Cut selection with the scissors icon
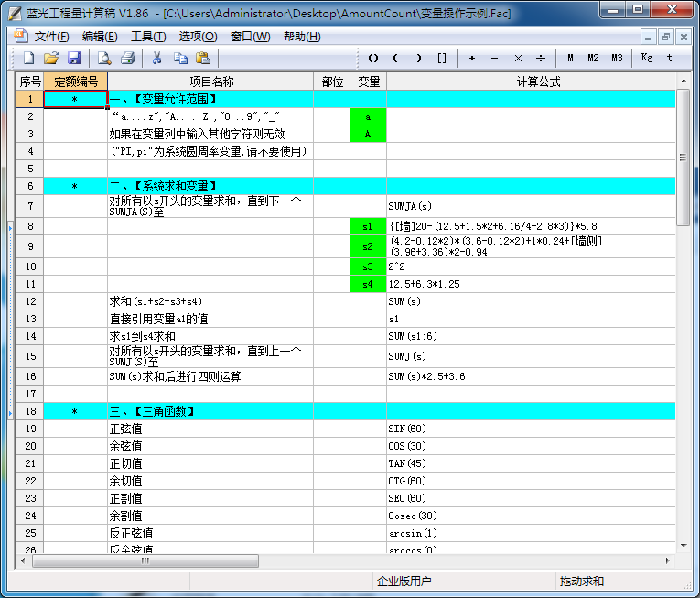 coord(156,58)
